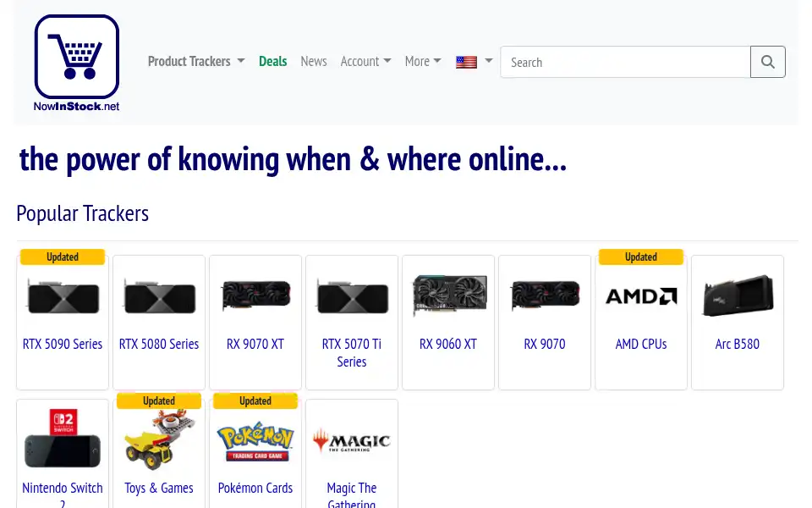Viewport: 812px width, 508px height.
Task: Click Updated badge on Toys & Games
Action: coord(159,401)
